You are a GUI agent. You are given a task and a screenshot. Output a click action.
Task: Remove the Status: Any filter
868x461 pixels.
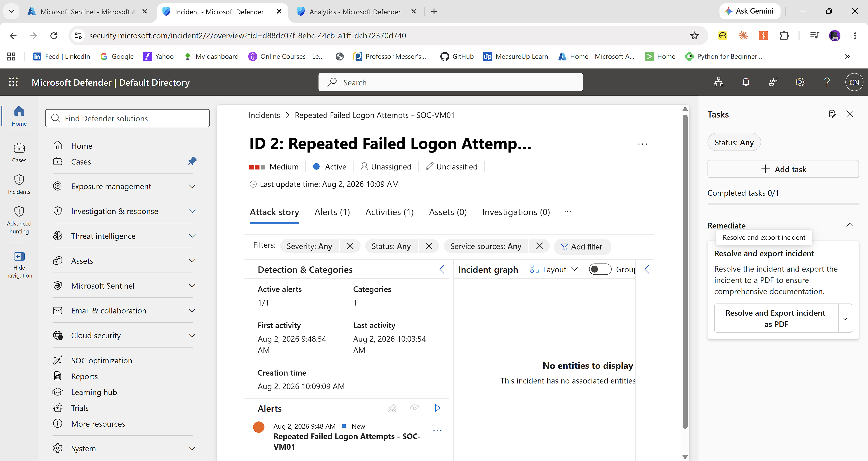(x=429, y=246)
